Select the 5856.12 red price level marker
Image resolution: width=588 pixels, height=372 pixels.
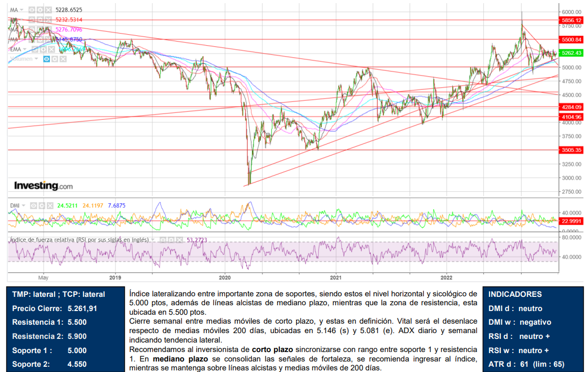571,20
